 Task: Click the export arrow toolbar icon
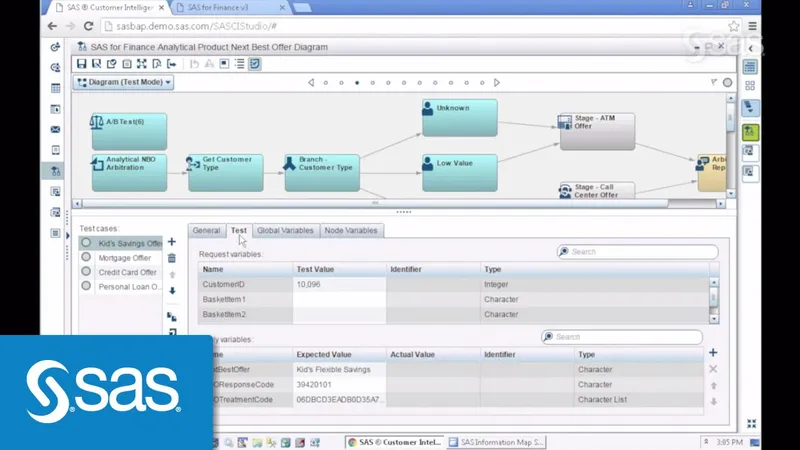click(x=172, y=64)
